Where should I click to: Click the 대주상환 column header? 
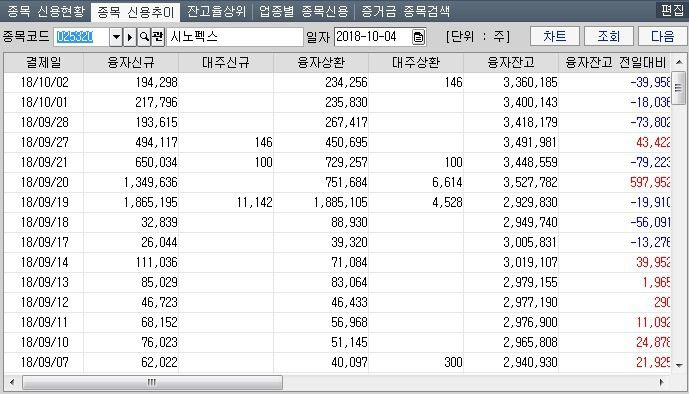click(416, 62)
